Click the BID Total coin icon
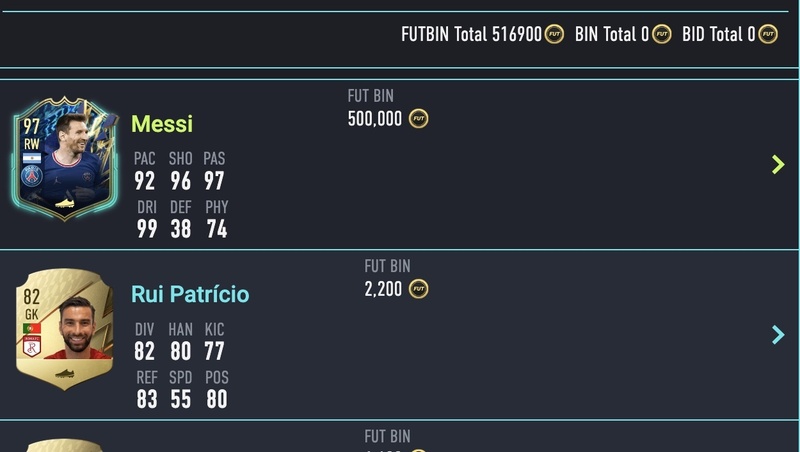The width and height of the screenshot is (800, 452). 768,35
